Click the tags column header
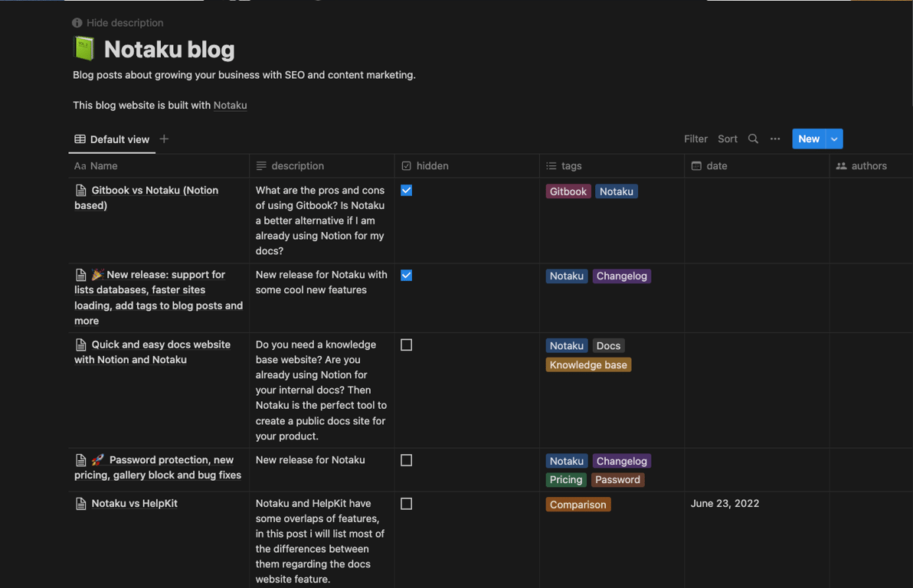Image resolution: width=913 pixels, height=588 pixels. 612,166
